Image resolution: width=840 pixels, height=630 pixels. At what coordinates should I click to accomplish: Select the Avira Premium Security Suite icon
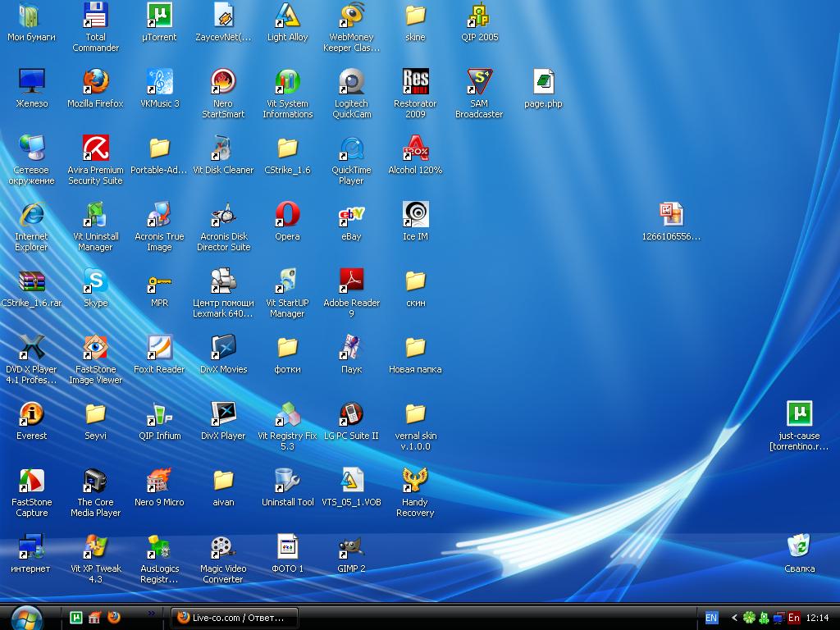(x=96, y=148)
